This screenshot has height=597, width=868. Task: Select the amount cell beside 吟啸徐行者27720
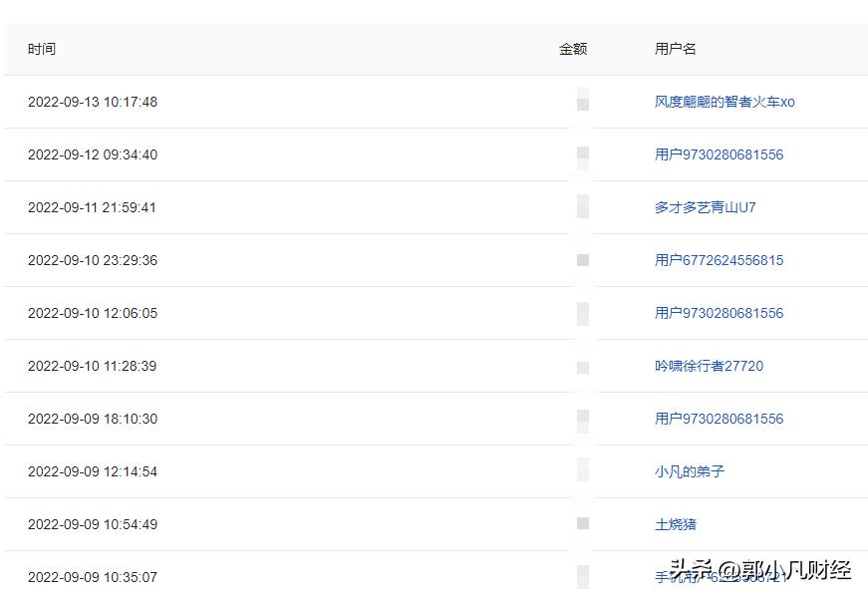582,366
